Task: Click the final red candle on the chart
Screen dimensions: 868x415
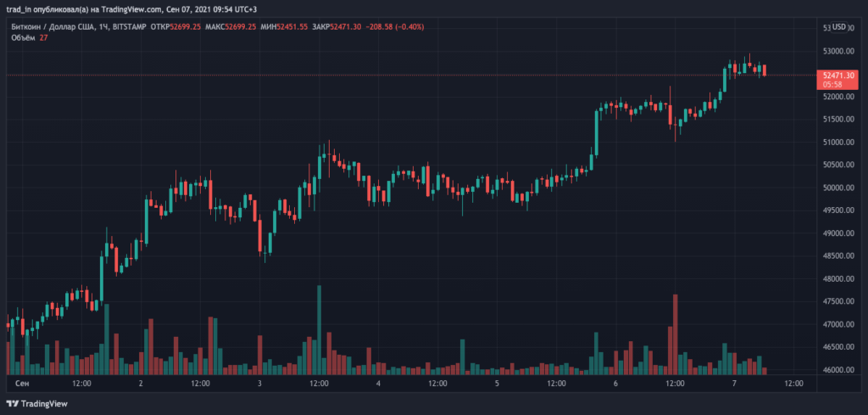Action: pyautogui.click(x=765, y=70)
